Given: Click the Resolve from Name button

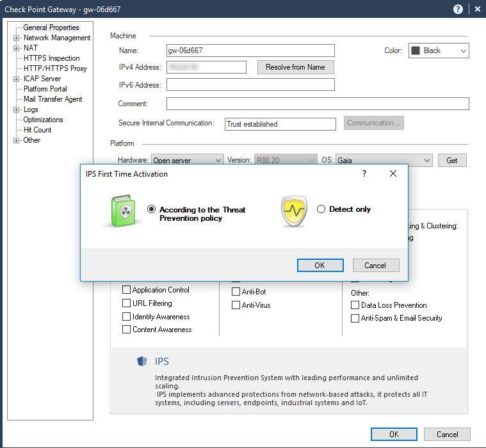Looking at the screenshot, I should tap(295, 67).
